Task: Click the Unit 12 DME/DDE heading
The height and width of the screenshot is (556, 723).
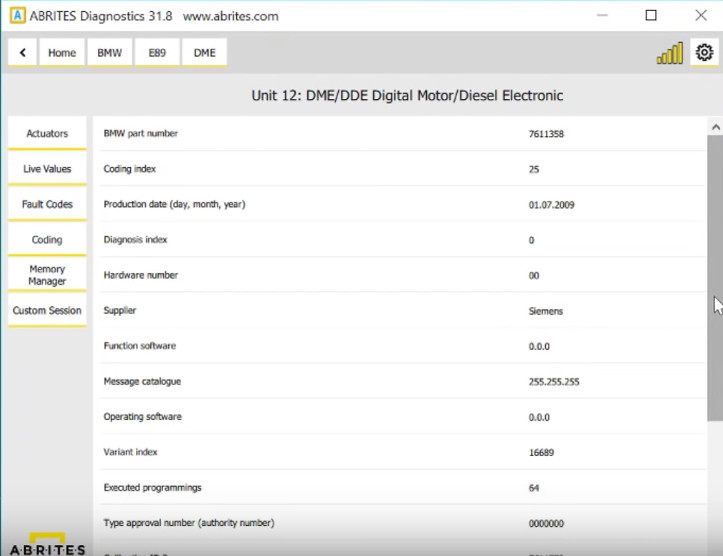Action: 407,95
